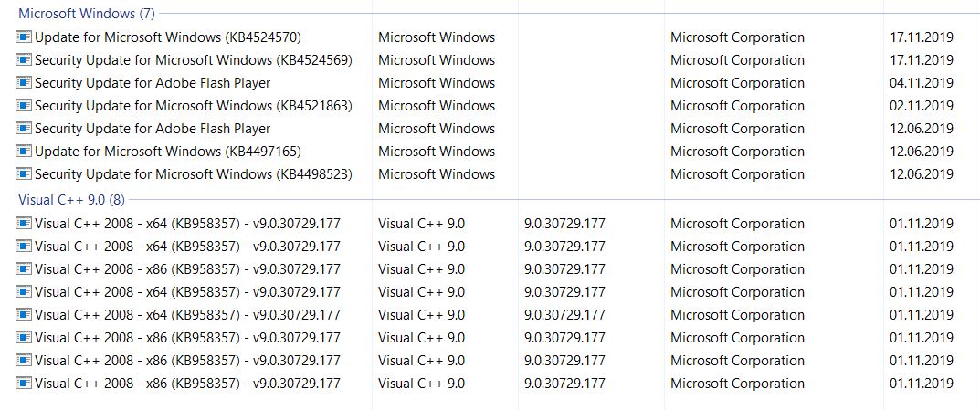The width and height of the screenshot is (980, 410).
Task: Click the 04.11.2019 install date
Action: click(922, 83)
